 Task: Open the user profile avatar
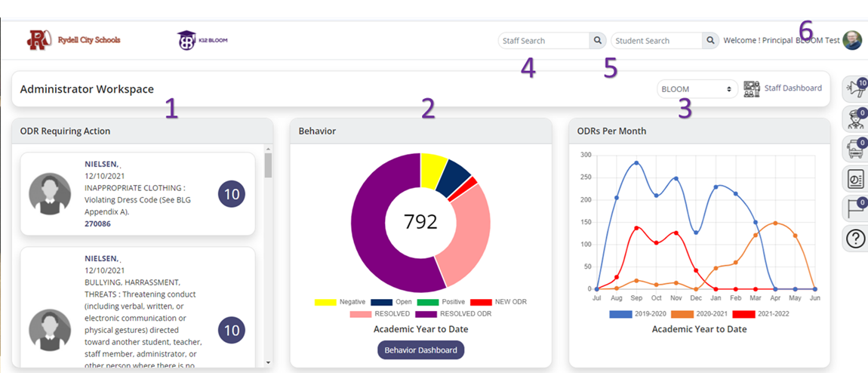pyautogui.click(x=852, y=41)
